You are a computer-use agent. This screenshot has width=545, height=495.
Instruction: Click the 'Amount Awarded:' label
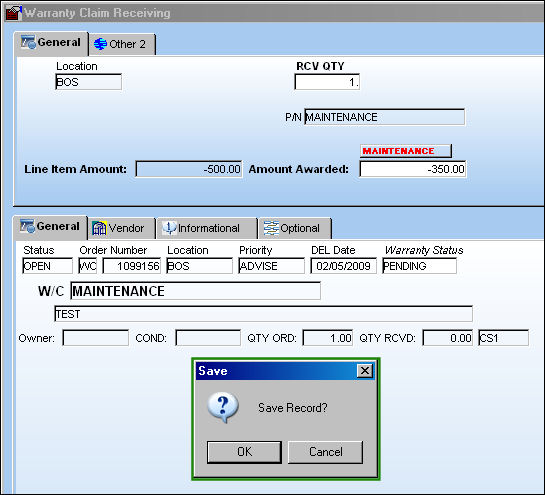299,169
